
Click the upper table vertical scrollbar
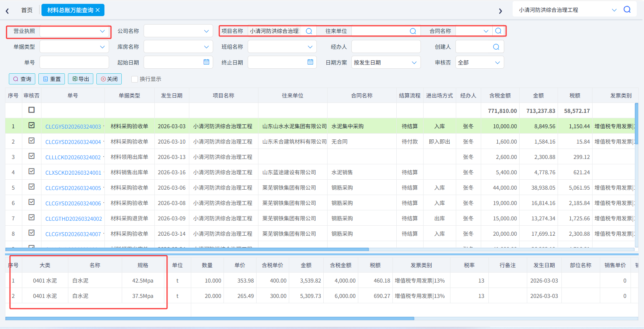636,124
